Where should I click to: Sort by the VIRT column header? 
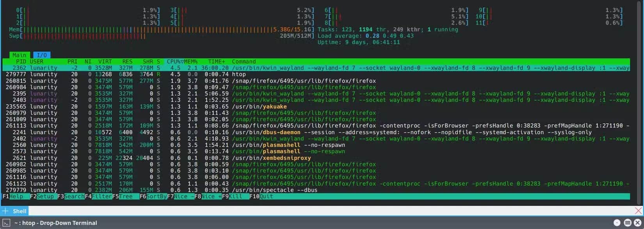[x=105, y=61]
